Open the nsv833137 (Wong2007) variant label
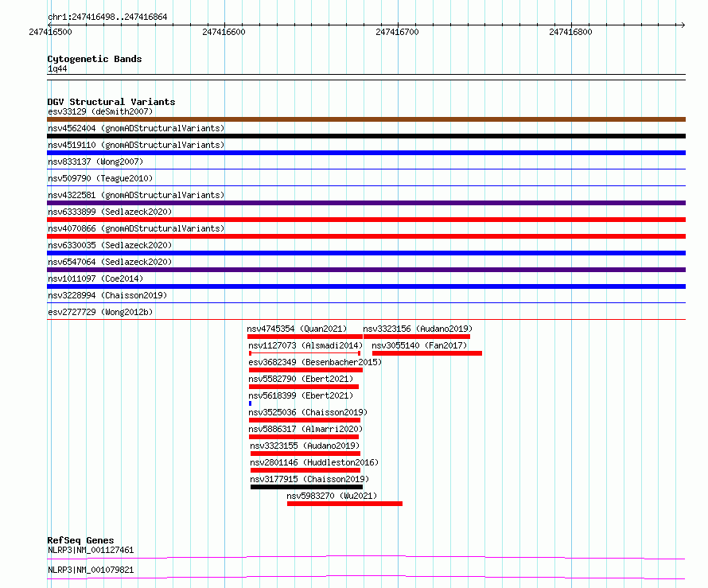Viewport: 708px width, 588px height. (x=95, y=162)
